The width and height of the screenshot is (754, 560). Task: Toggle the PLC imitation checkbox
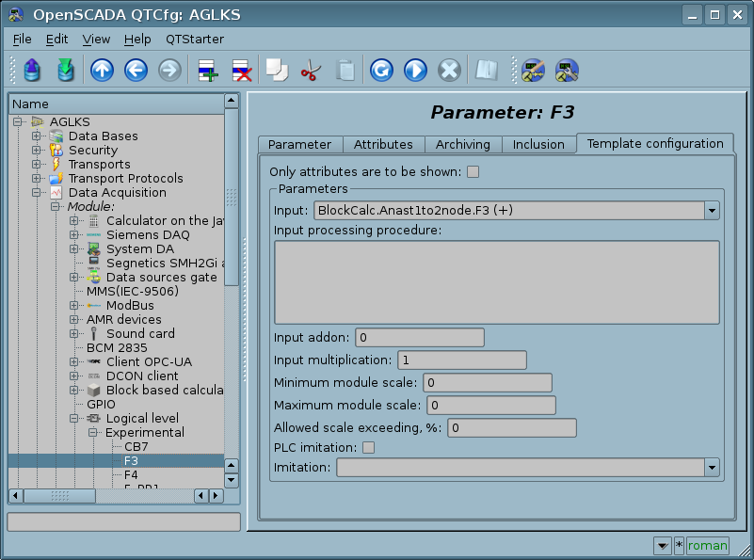[369, 447]
